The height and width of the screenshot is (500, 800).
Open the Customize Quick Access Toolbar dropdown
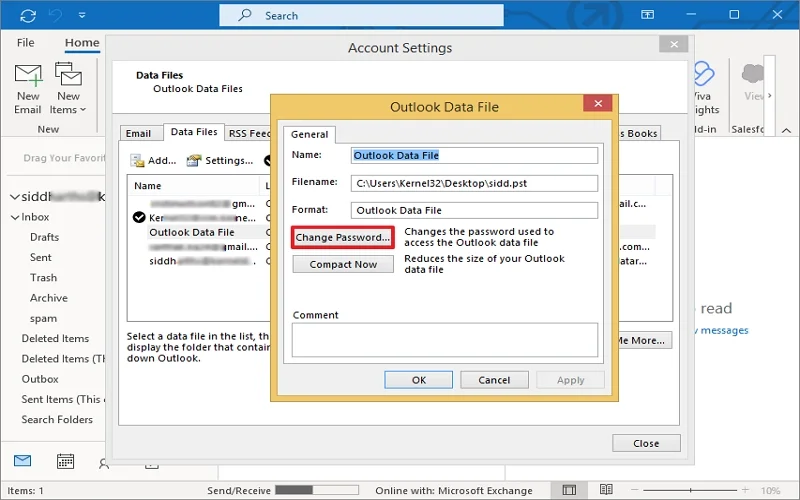(82, 16)
